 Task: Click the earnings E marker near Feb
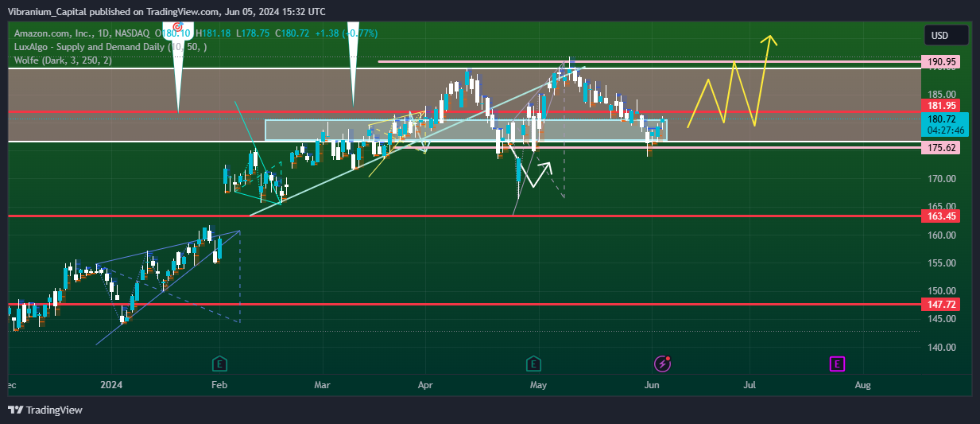coord(219,364)
